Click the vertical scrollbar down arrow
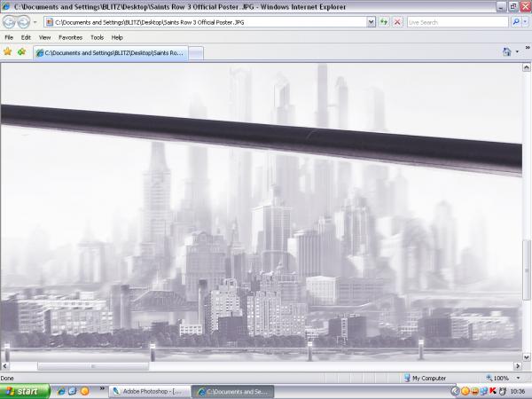Viewport: 532px width, 399px height. (x=527, y=356)
